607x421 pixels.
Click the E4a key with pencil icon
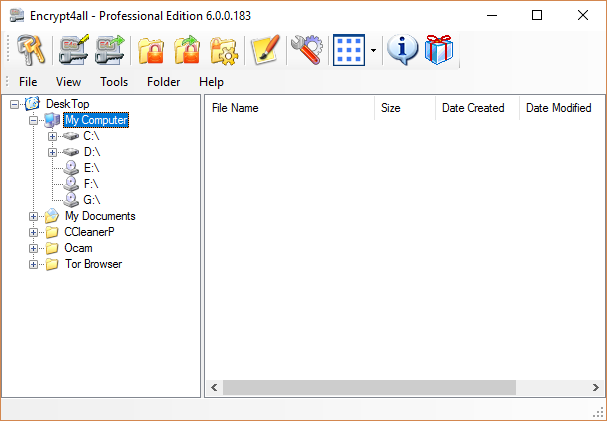coord(74,50)
